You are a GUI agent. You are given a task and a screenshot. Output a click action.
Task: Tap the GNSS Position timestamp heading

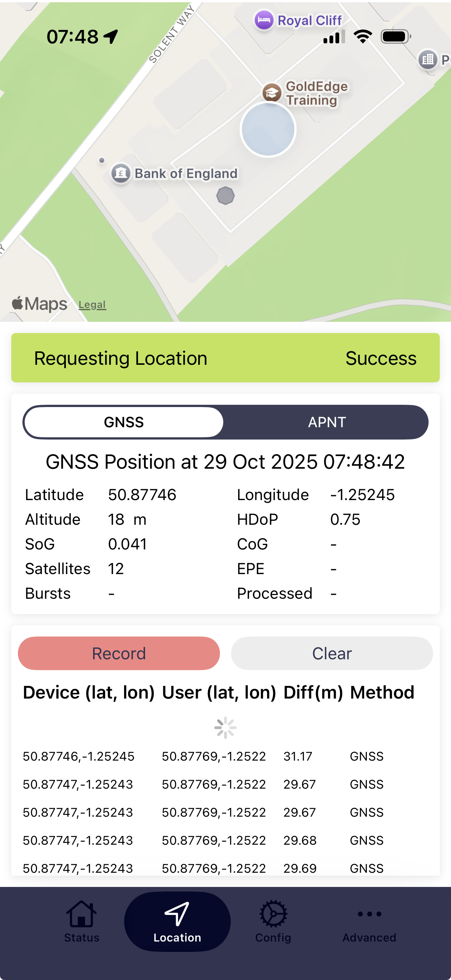point(225,462)
